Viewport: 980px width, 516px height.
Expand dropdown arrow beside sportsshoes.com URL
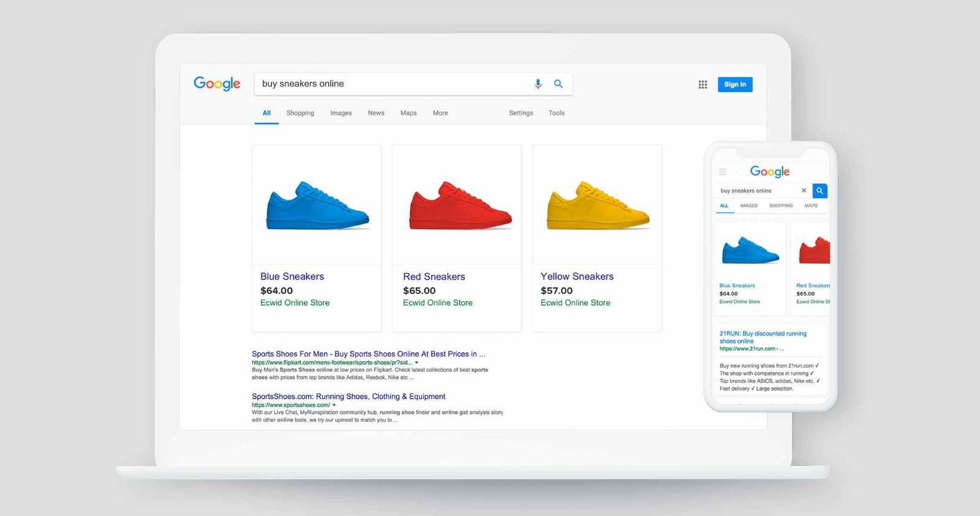[x=334, y=405]
